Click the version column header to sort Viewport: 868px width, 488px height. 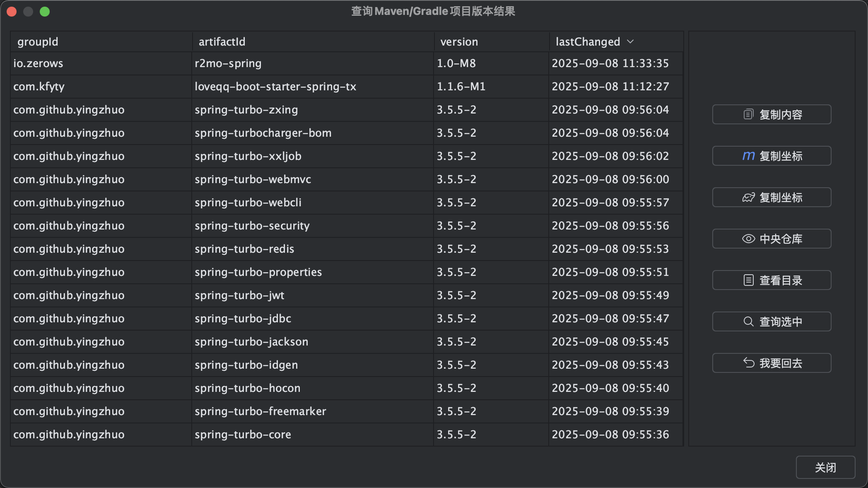pos(459,41)
